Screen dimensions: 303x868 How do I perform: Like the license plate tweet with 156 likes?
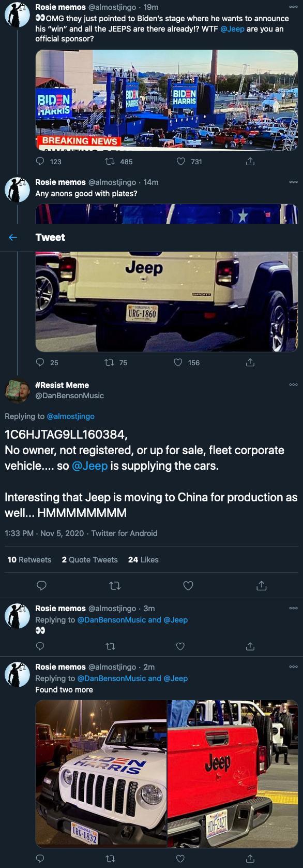coord(178,363)
